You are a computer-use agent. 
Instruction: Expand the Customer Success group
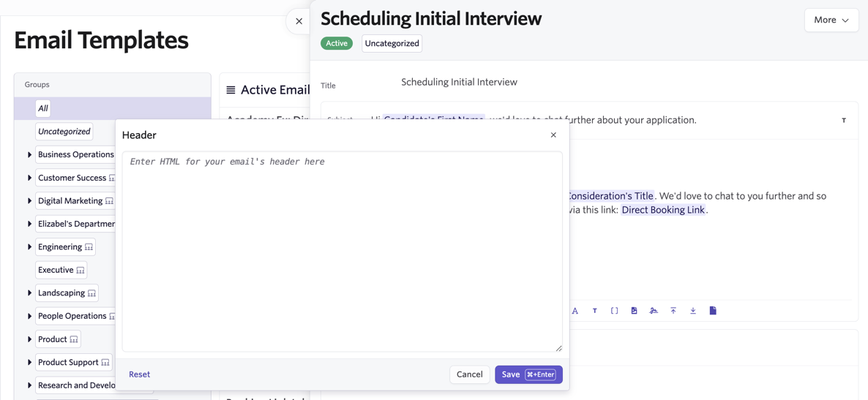[29, 178]
